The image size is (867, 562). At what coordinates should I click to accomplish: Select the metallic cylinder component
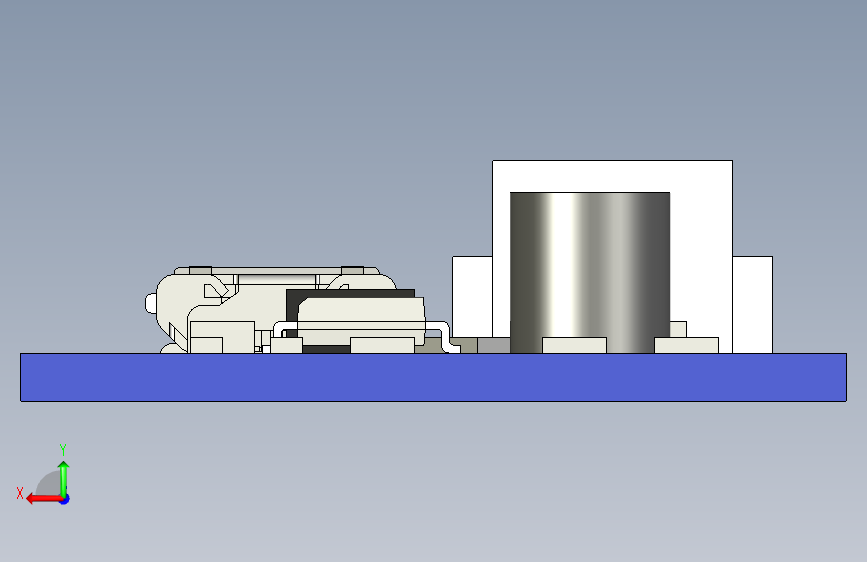point(589,272)
